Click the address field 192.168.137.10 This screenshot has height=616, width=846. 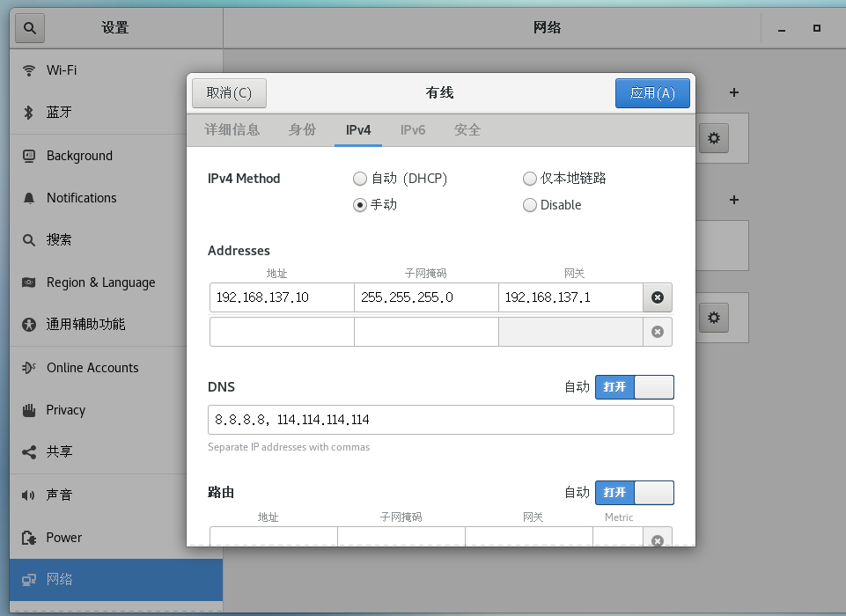click(x=282, y=297)
